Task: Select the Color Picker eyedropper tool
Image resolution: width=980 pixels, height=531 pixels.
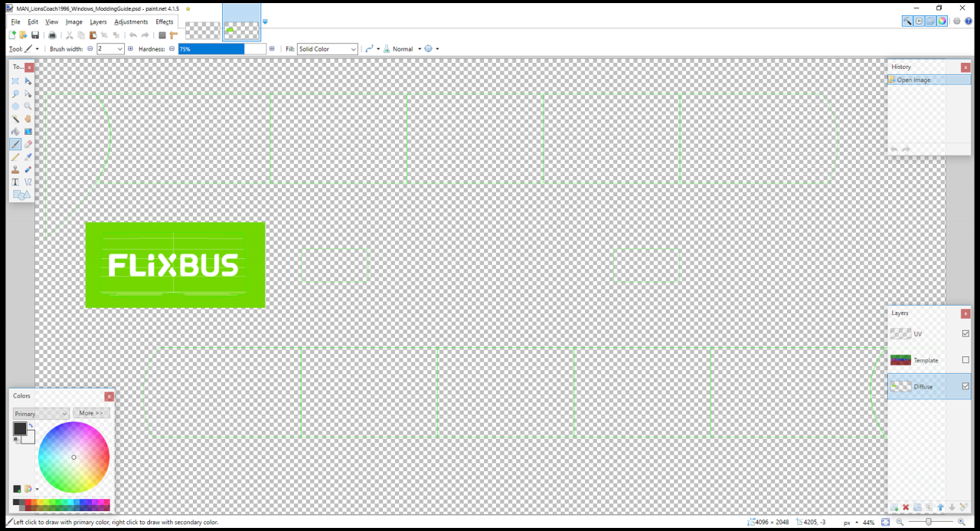Action: tap(28, 156)
